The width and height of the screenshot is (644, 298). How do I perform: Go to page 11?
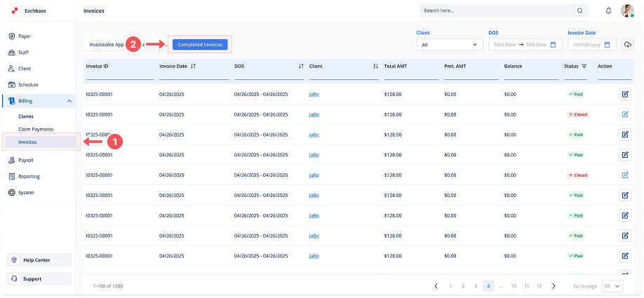pyautogui.click(x=527, y=286)
